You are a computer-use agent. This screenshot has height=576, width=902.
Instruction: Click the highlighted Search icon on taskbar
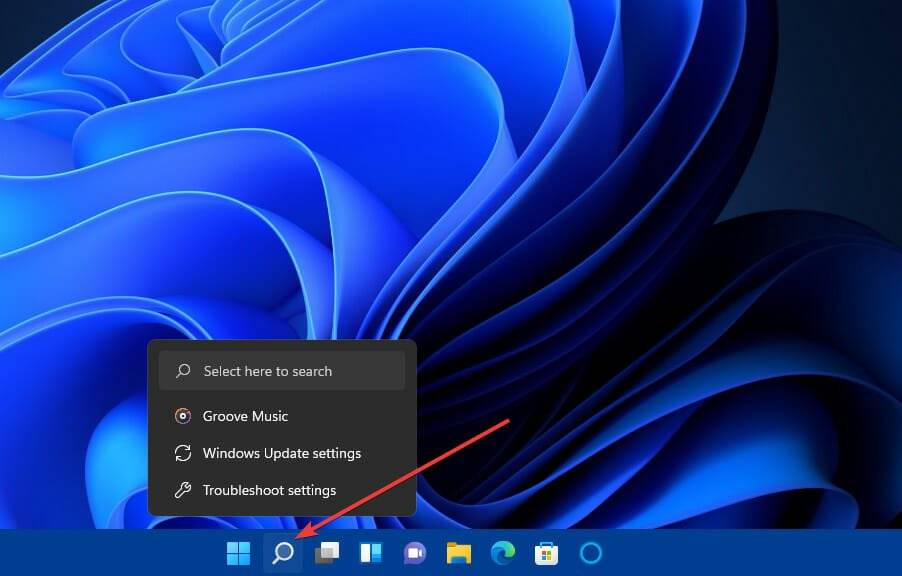(282, 552)
